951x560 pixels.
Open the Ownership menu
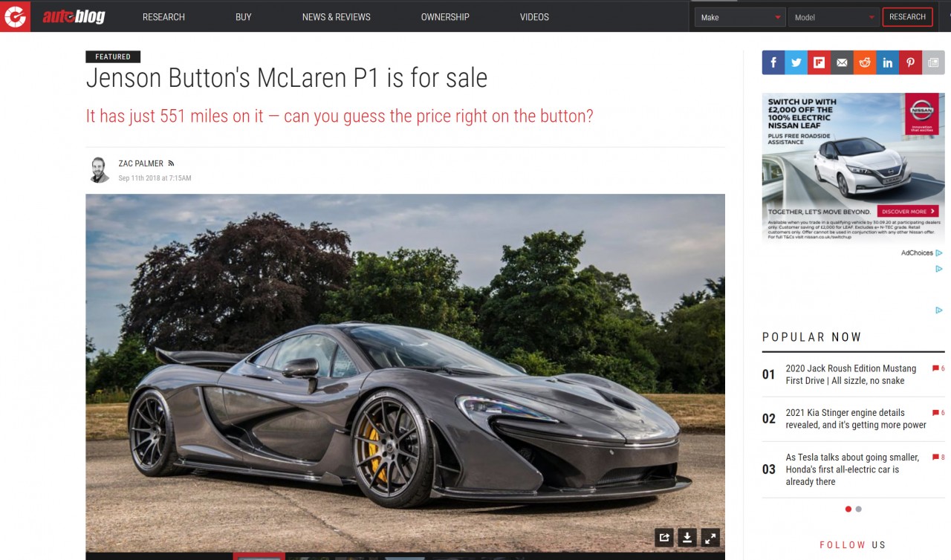click(445, 17)
